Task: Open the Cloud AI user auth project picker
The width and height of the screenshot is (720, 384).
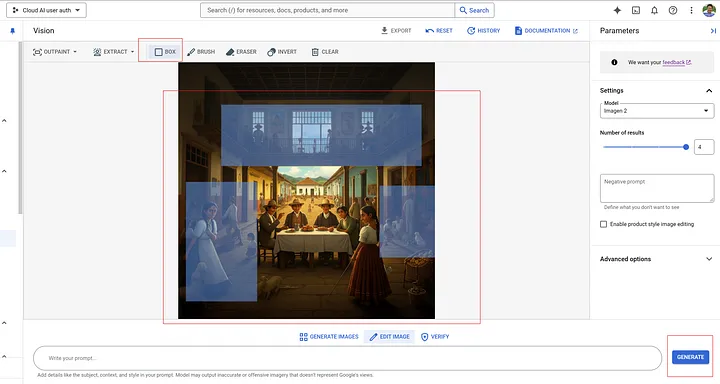Action: 46,10
